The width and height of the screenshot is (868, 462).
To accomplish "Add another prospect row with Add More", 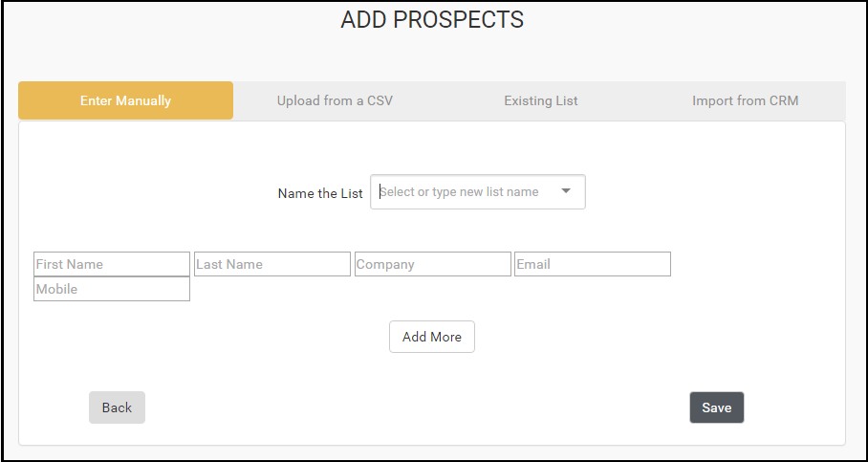I will (432, 337).
